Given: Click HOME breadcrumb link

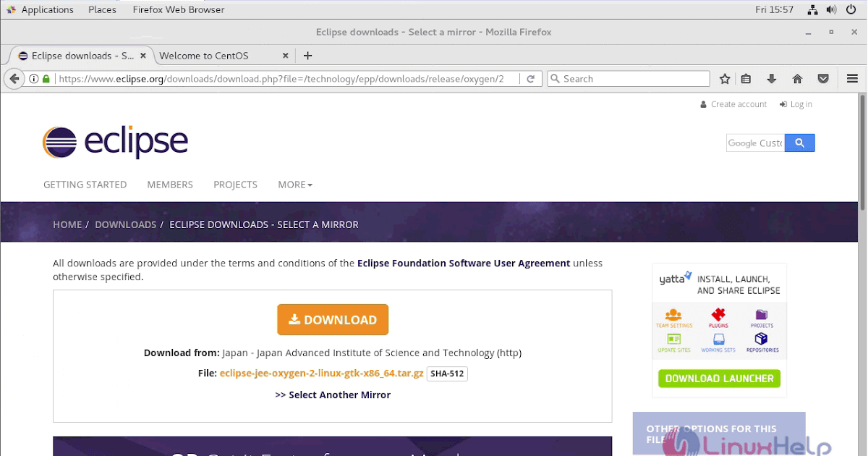Looking at the screenshot, I should click(x=67, y=224).
